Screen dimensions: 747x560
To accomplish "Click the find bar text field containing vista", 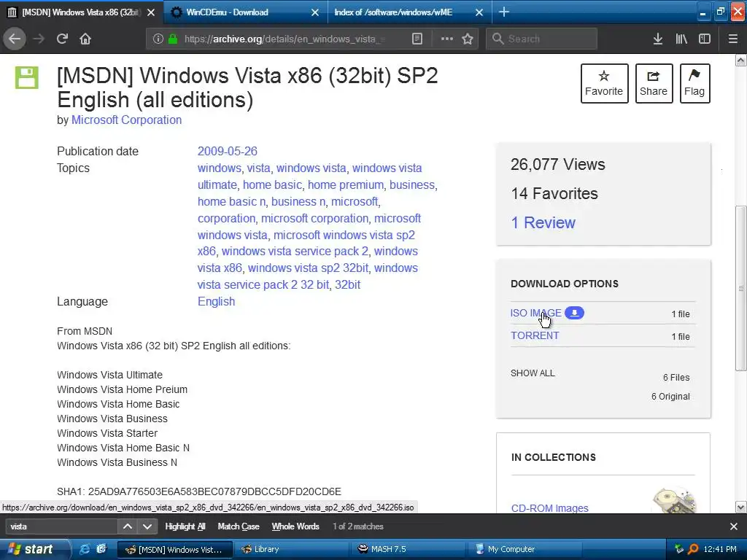I will click(x=61, y=526).
